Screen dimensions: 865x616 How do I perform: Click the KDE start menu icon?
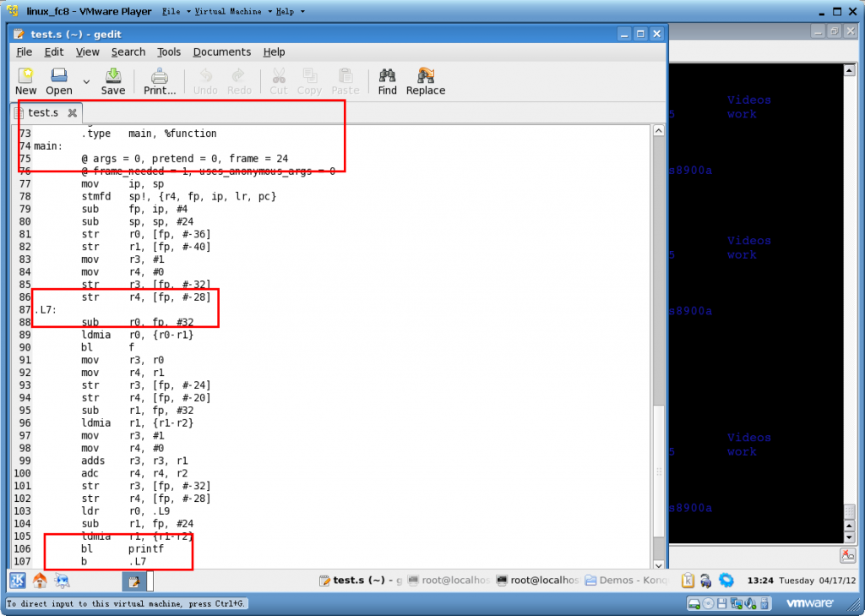coord(17,581)
